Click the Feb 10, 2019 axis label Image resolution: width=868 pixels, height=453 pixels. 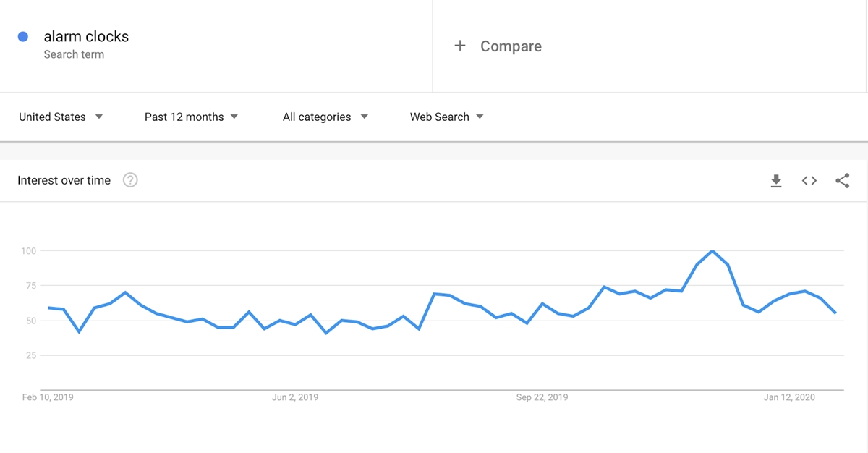tap(48, 397)
